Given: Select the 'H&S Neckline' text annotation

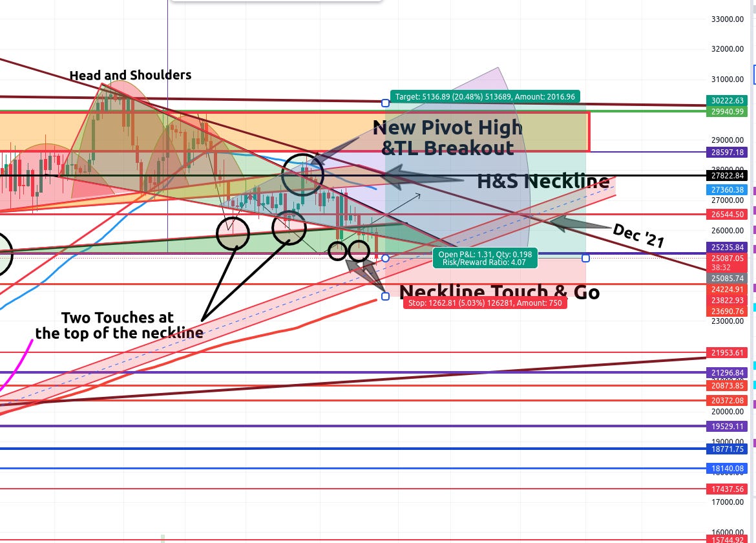Looking at the screenshot, I should pyautogui.click(x=543, y=181).
